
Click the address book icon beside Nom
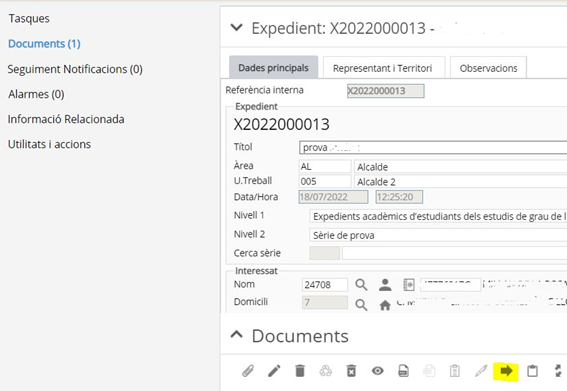pyautogui.click(x=409, y=285)
